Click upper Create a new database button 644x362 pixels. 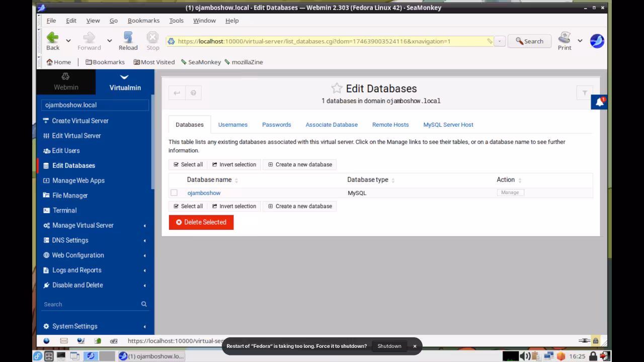pos(300,164)
